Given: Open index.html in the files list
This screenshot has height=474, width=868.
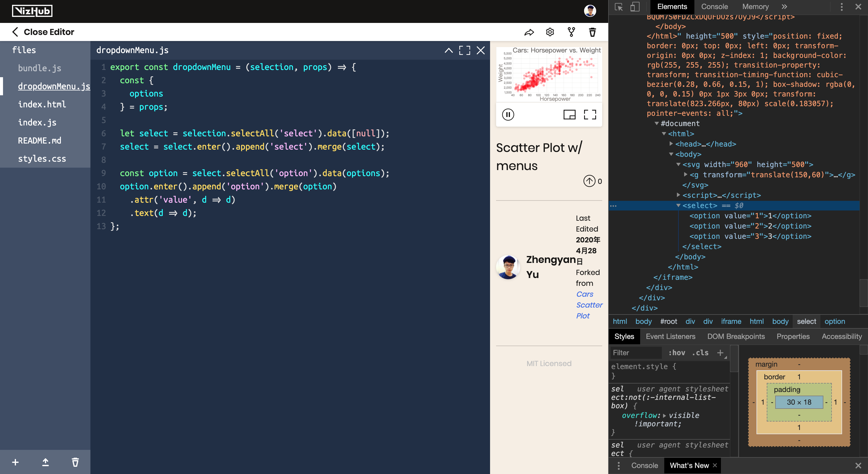Looking at the screenshot, I should [x=42, y=104].
